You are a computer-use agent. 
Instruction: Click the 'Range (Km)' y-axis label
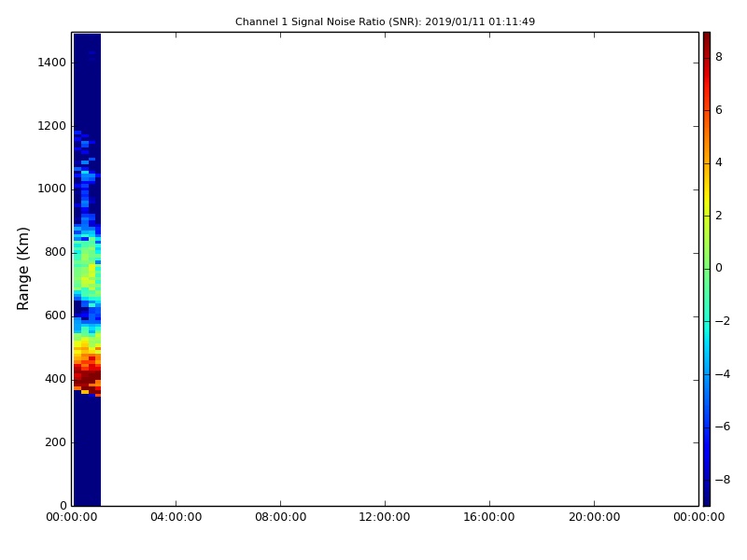tap(22, 269)
